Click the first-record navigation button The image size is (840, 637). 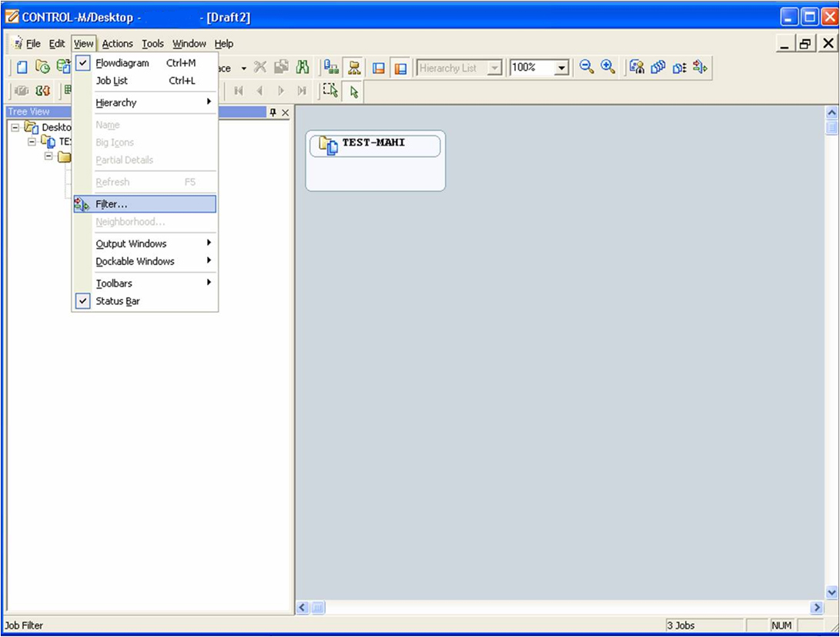239,90
